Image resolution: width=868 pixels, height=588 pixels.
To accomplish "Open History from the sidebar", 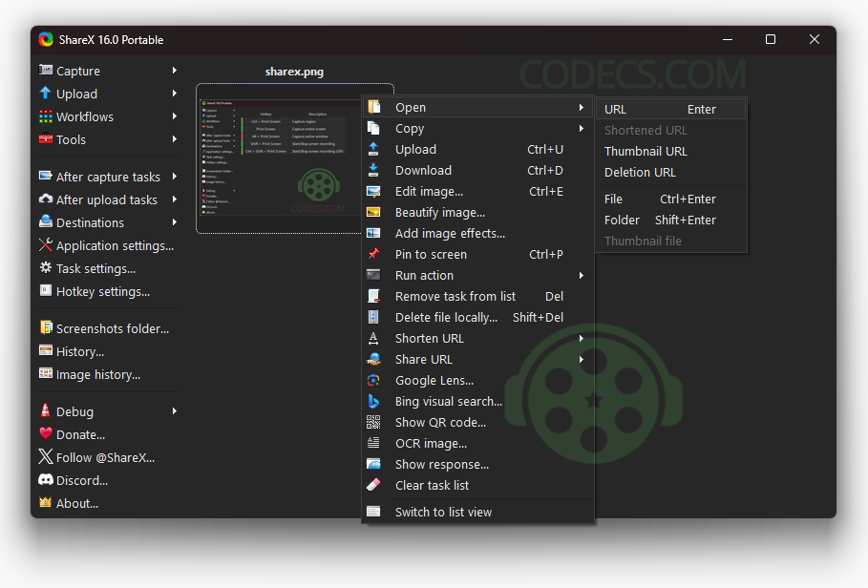I will 80,351.
